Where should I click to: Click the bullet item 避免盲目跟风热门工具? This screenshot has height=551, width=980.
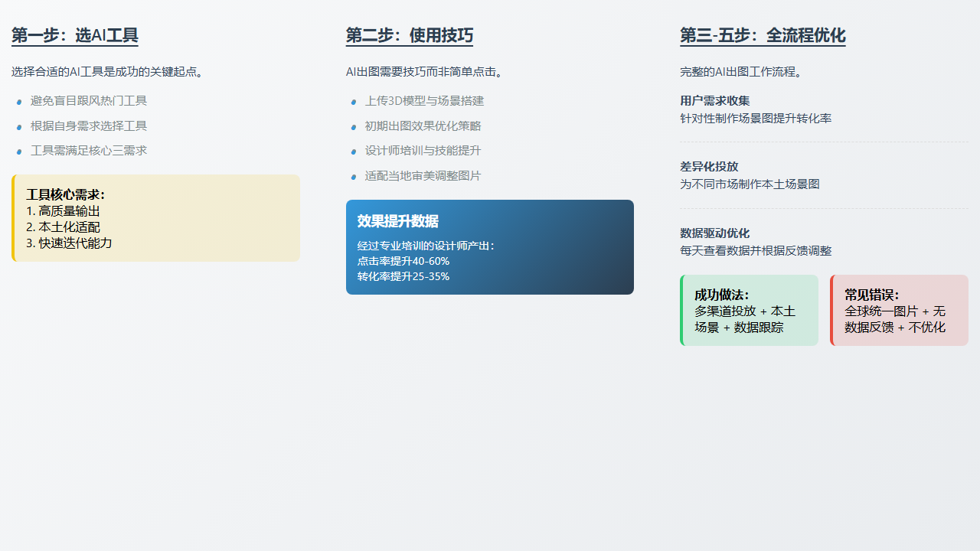click(89, 101)
